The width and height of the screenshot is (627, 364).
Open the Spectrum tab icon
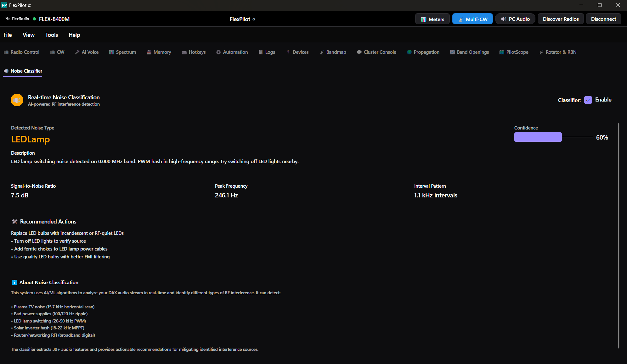tap(111, 52)
